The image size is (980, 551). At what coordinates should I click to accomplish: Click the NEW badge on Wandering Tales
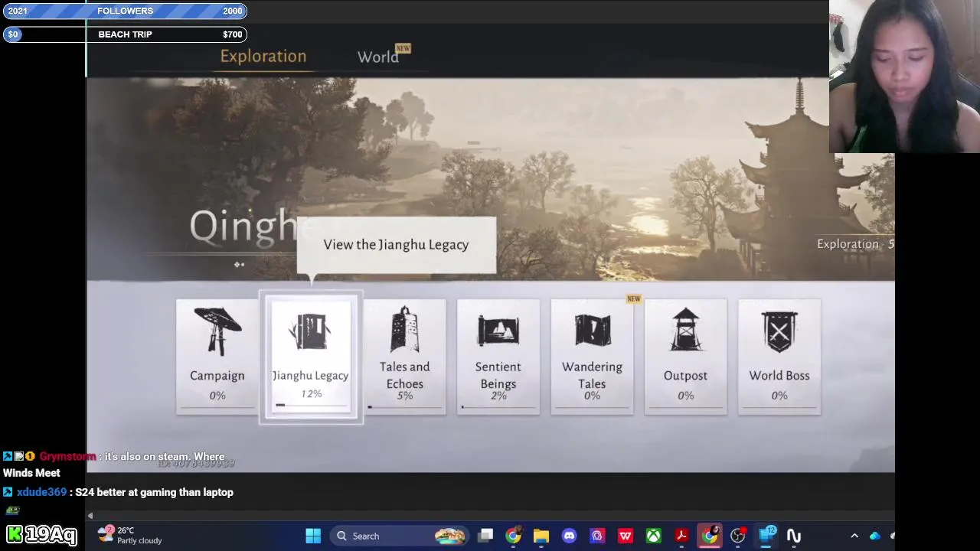(633, 298)
